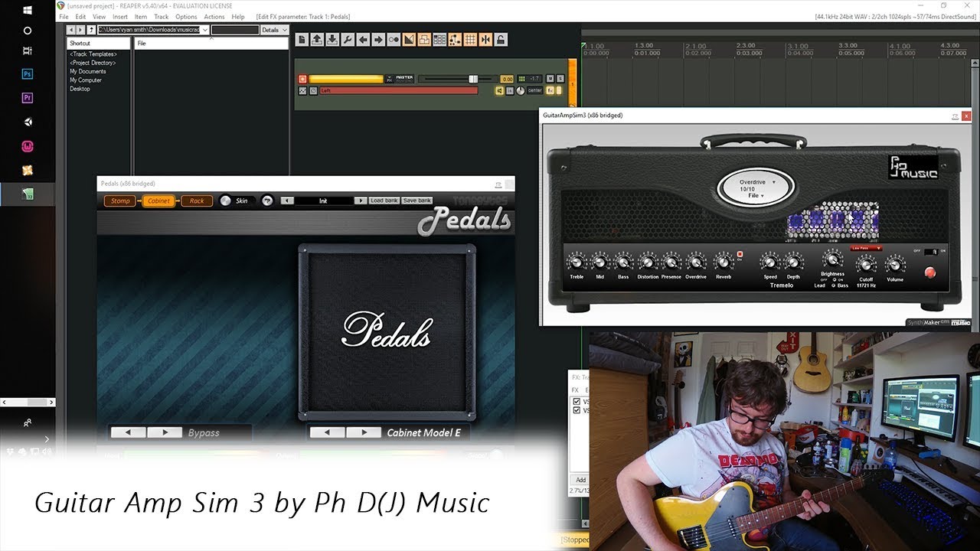Toggle ripple editing toolbar icon
980x551 pixels.
click(x=439, y=40)
